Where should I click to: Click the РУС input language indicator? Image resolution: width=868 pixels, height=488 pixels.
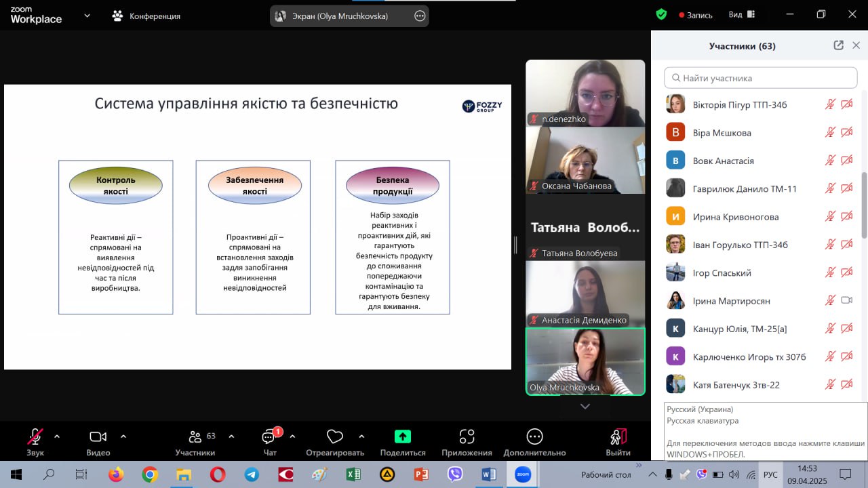tap(771, 474)
